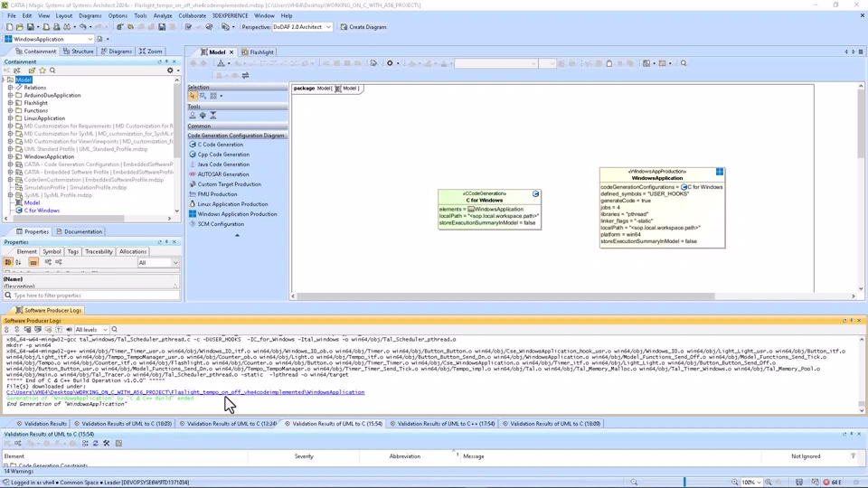Click the Save Project disk icon
The image size is (868, 488).
click(x=31, y=26)
